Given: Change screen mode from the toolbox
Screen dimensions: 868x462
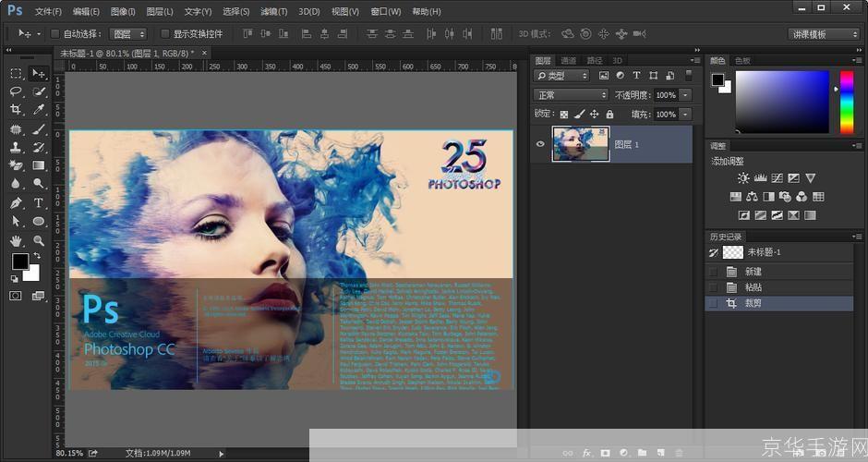Looking at the screenshot, I should click(38, 296).
